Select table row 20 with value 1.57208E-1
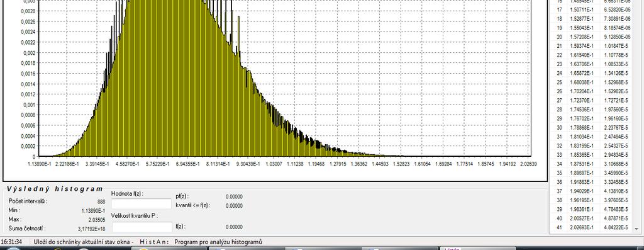Screen dimensions: 644x250 coord(591,37)
